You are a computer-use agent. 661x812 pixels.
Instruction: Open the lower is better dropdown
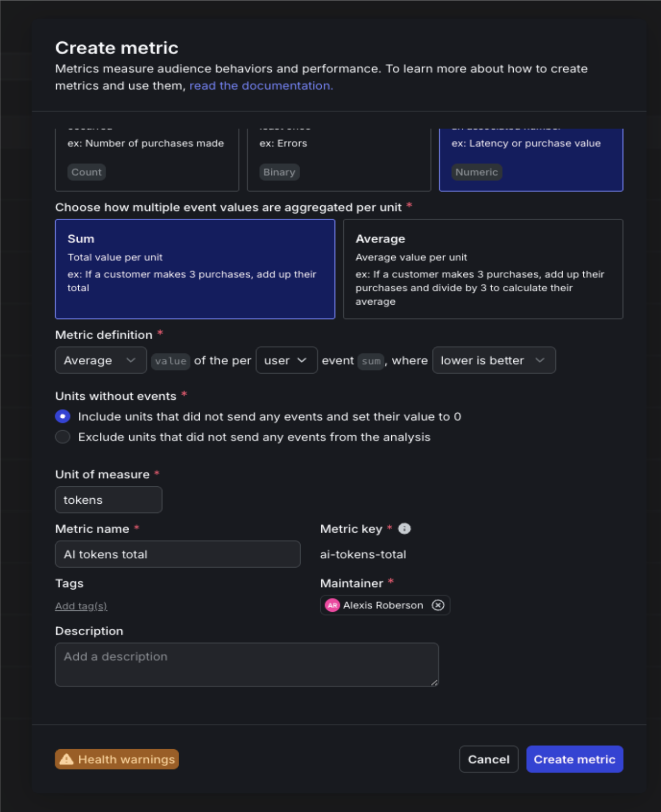tap(493, 360)
